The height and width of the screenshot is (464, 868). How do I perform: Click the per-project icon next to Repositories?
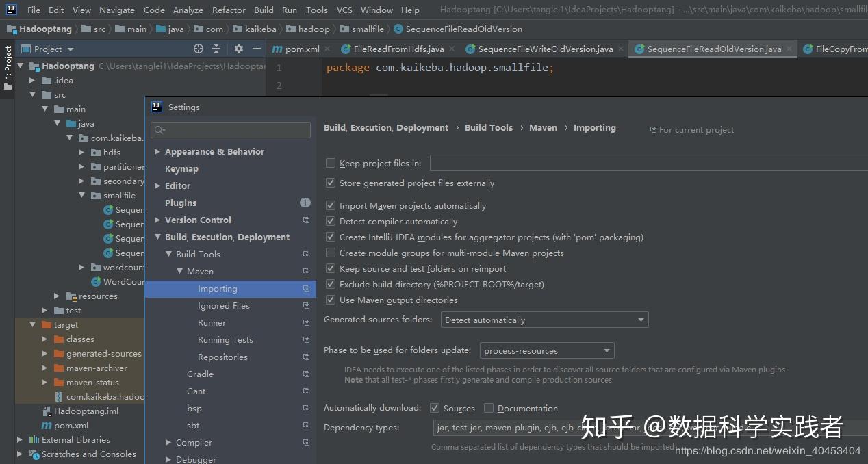(x=306, y=357)
